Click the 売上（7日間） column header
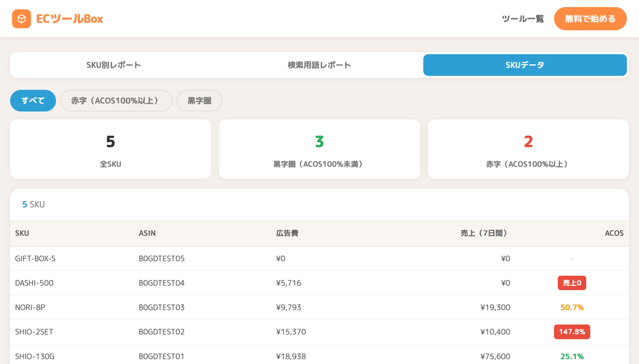The height and width of the screenshot is (364, 639). click(x=485, y=233)
